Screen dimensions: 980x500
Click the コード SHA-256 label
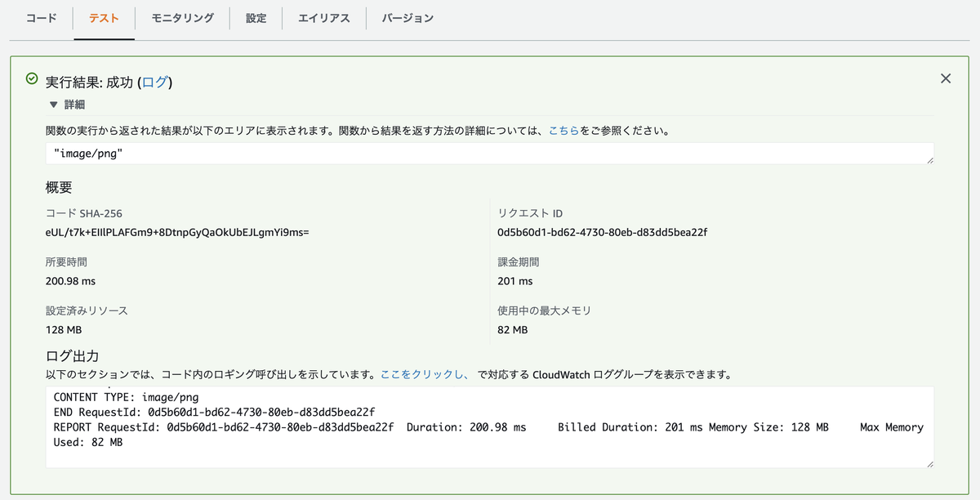84,213
